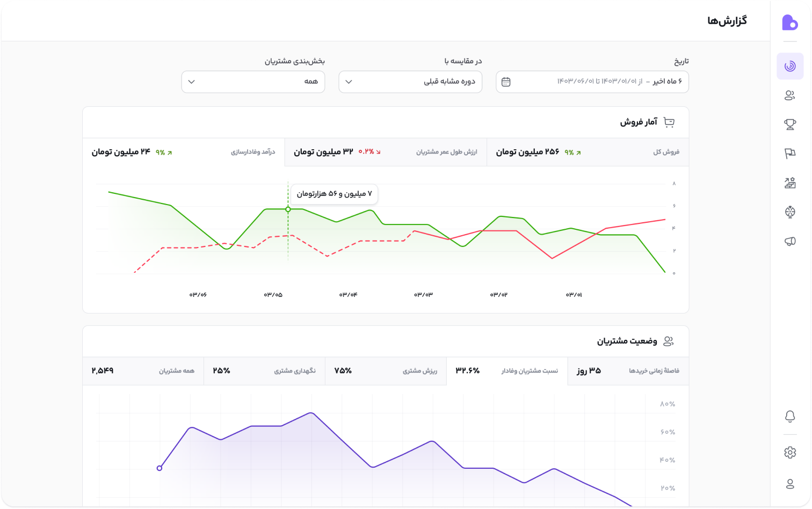The width and height of the screenshot is (812, 509).
Task: Click the ۰۳/۰۶ axis label
Action: 198,295
